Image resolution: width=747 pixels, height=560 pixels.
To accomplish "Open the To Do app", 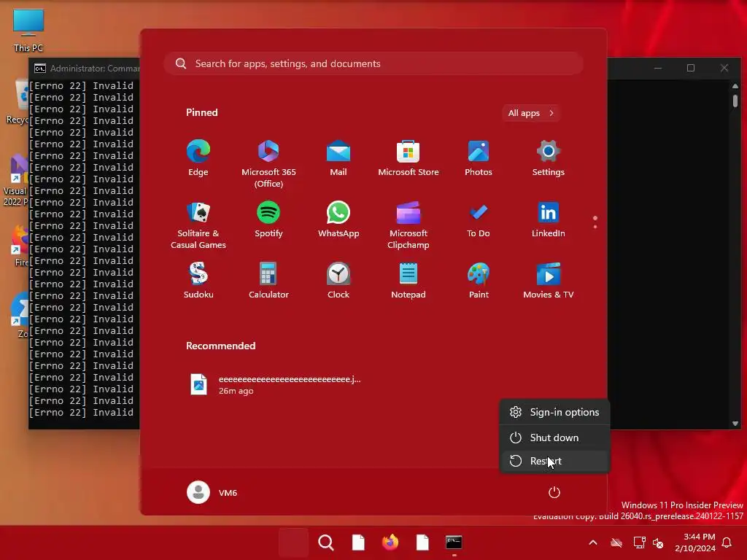I will [x=479, y=219].
